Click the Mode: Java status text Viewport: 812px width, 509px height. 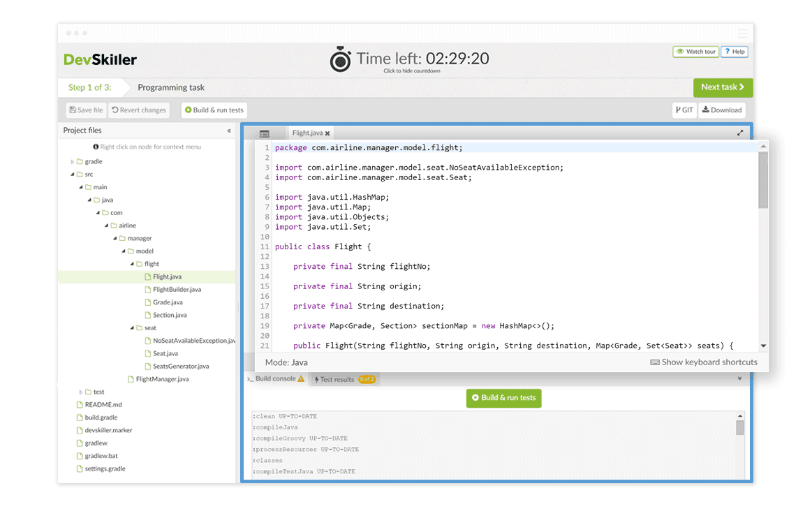click(286, 363)
